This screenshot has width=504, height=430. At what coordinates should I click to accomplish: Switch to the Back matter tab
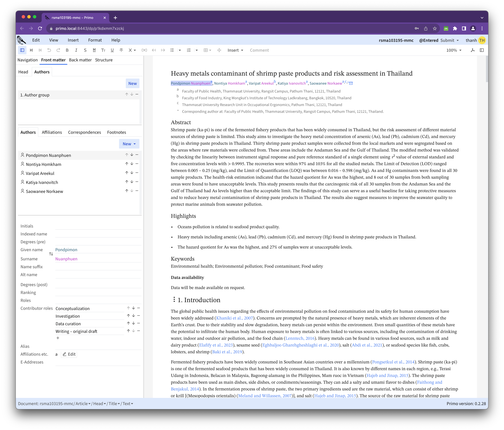[x=80, y=60]
